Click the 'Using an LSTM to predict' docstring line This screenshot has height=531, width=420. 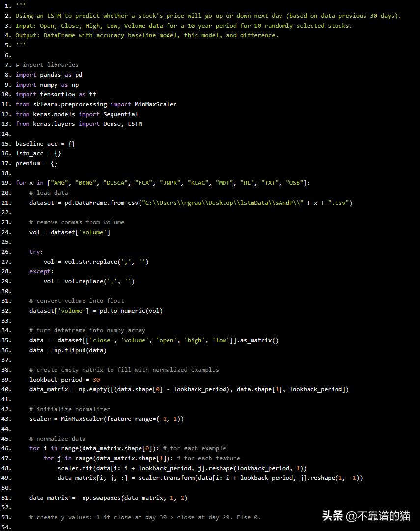(208, 16)
